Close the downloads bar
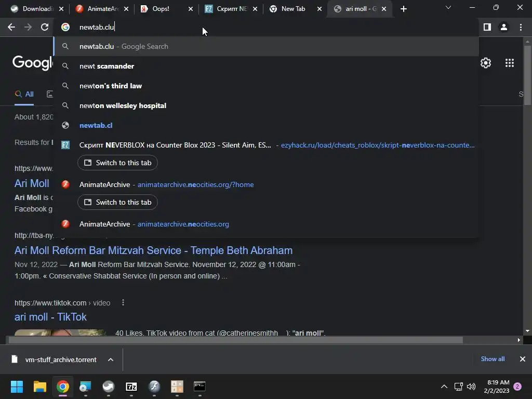The width and height of the screenshot is (532, 399). coord(523,359)
